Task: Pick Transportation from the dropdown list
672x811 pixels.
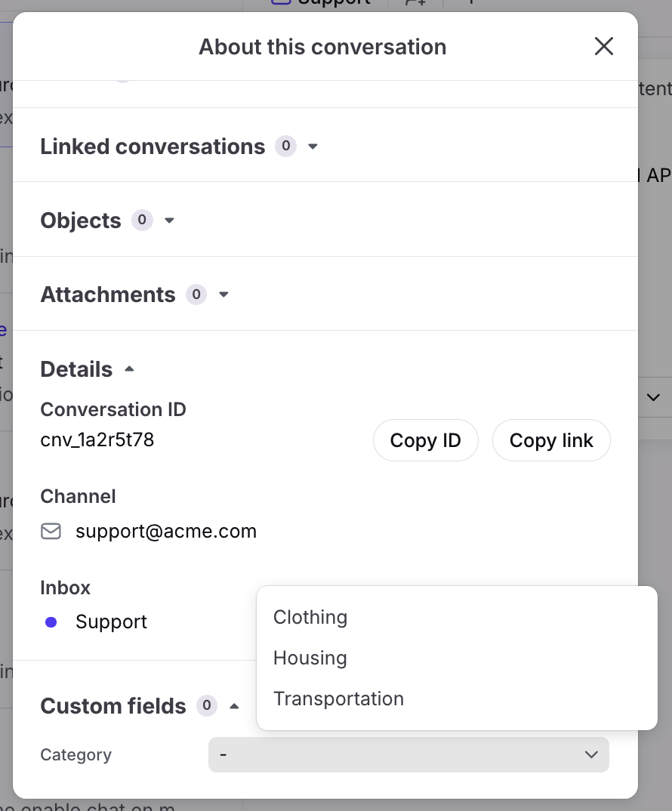Action: click(338, 698)
